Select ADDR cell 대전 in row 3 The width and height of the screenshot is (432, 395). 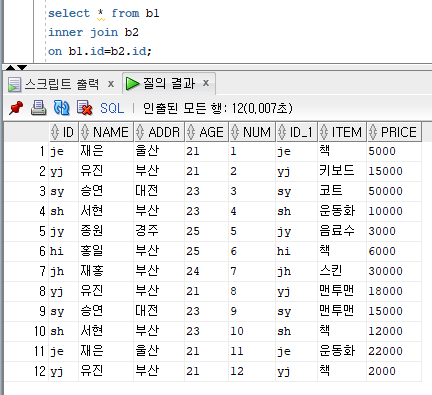159,191
